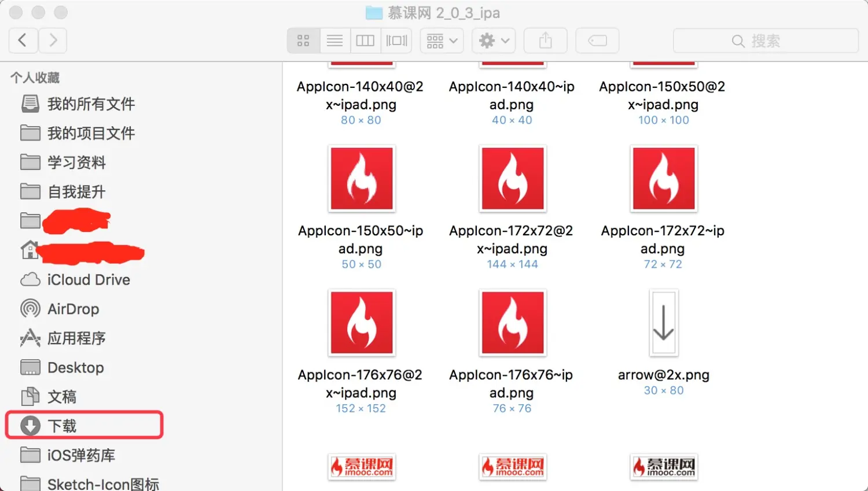Select the arrow@2x.png thumbnail
The width and height of the screenshot is (868, 491).
[x=663, y=323]
